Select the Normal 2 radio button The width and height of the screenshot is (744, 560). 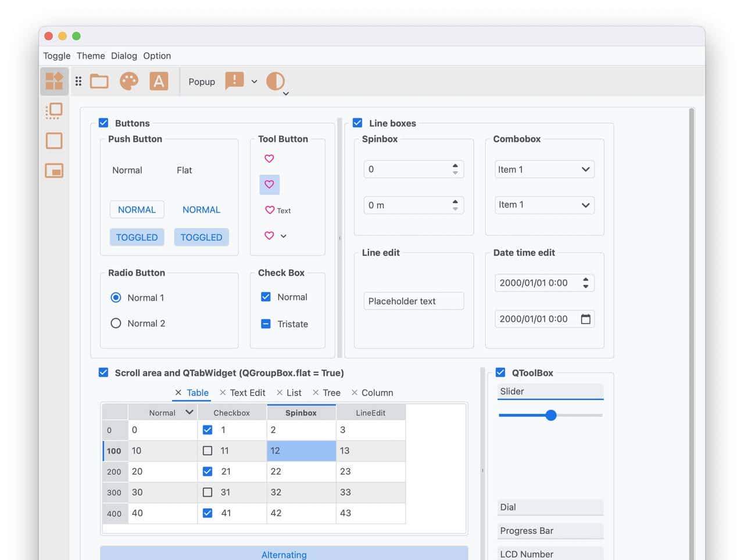(x=116, y=324)
